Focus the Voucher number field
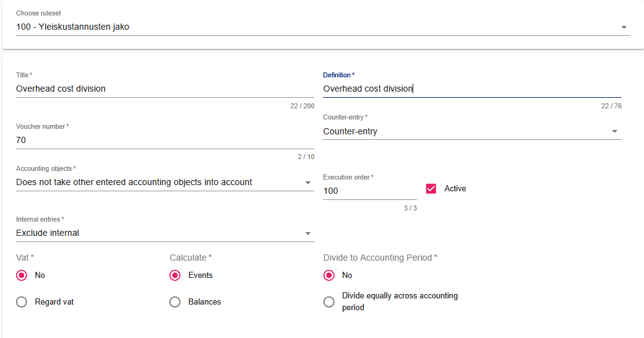 coord(165,140)
